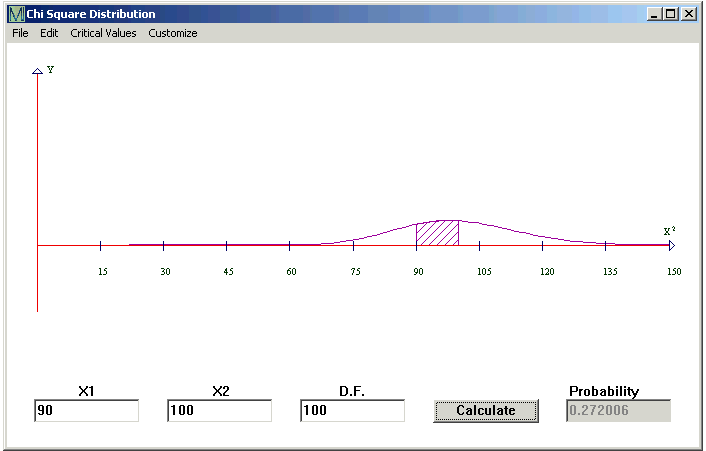Click the 105 axis label
The height and width of the screenshot is (451, 706).
tap(484, 271)
